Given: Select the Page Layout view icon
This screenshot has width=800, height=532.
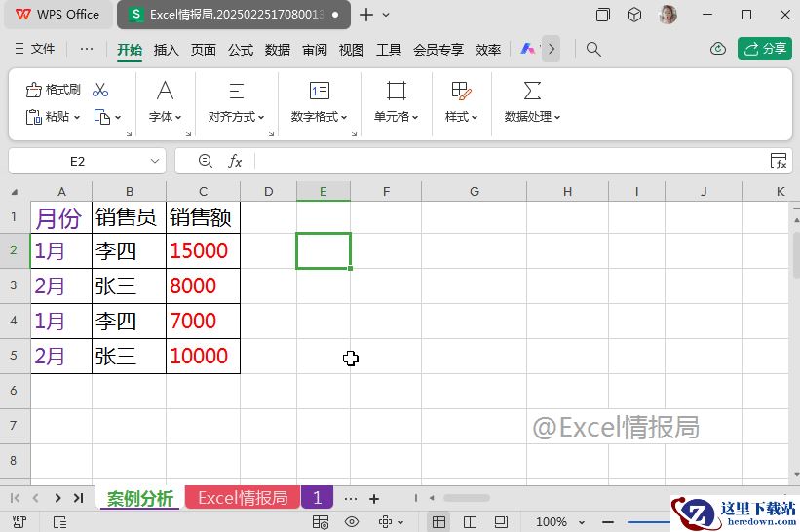Looking at the screenshot, I should pyautogui.click(x=501, y=522).
